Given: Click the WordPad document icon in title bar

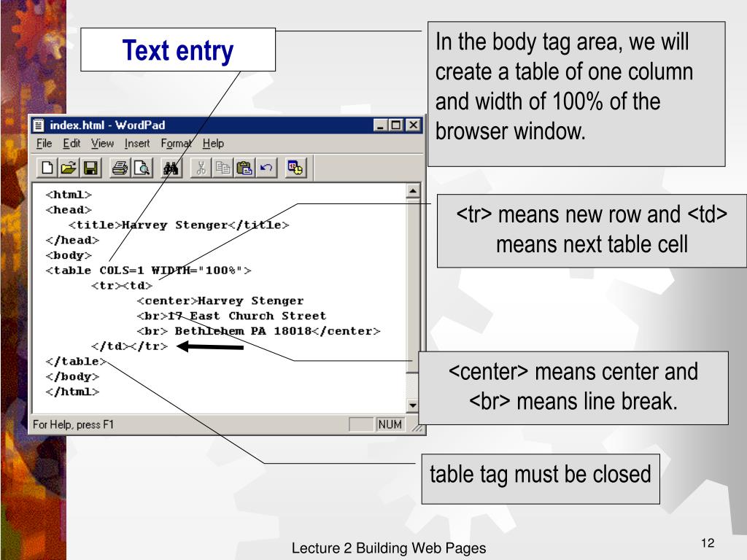Looking at the screenshot, I should pos(39,125).
